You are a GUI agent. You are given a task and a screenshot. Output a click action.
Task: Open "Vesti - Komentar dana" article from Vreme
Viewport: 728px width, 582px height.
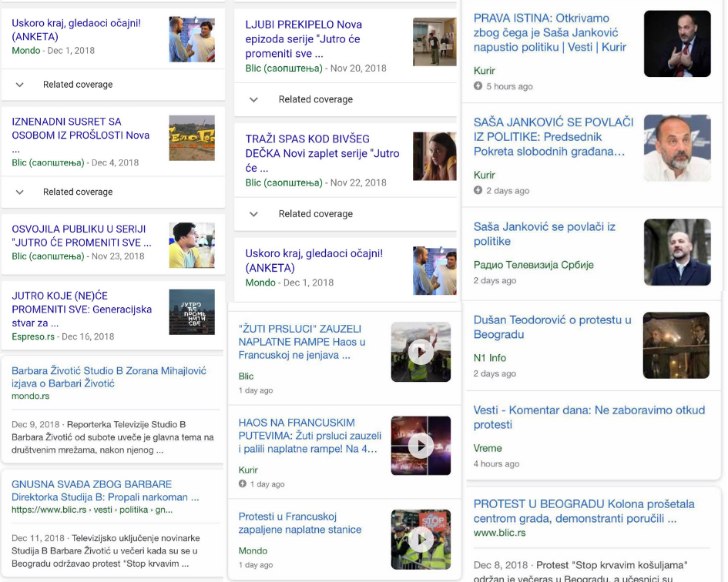pos(589,417)
